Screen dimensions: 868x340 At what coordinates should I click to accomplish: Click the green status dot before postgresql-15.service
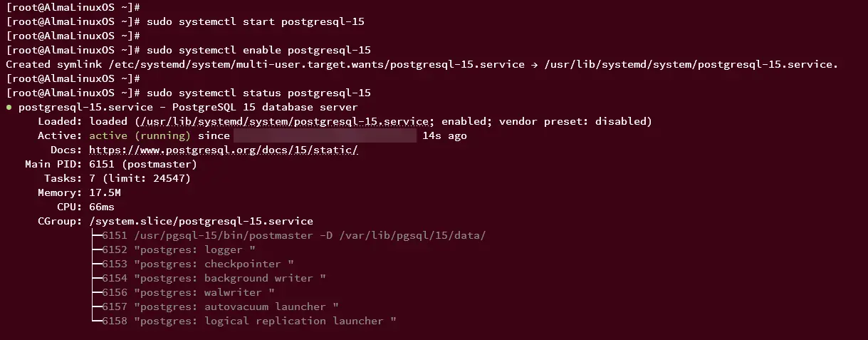point(9,107)
